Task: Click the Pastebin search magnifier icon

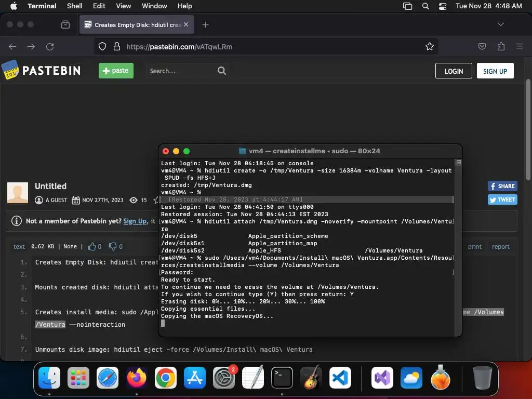Action: [x=221, y=71]
